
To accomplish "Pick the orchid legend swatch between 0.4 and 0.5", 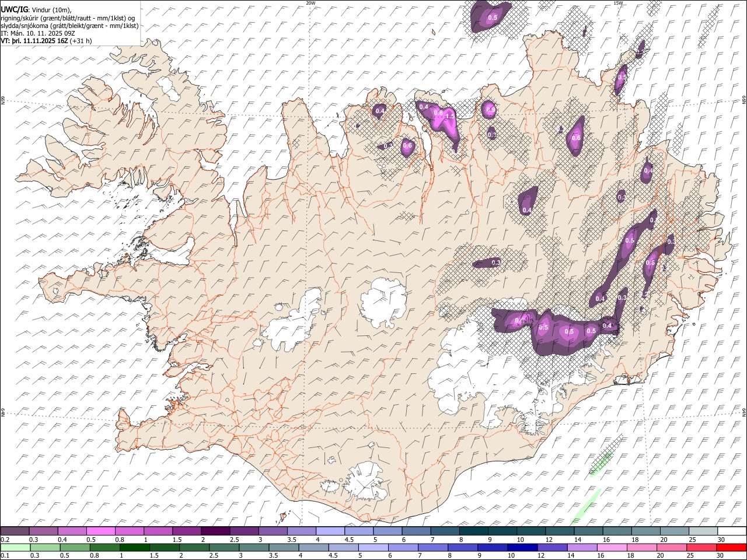I will click(x=72, y=531).
